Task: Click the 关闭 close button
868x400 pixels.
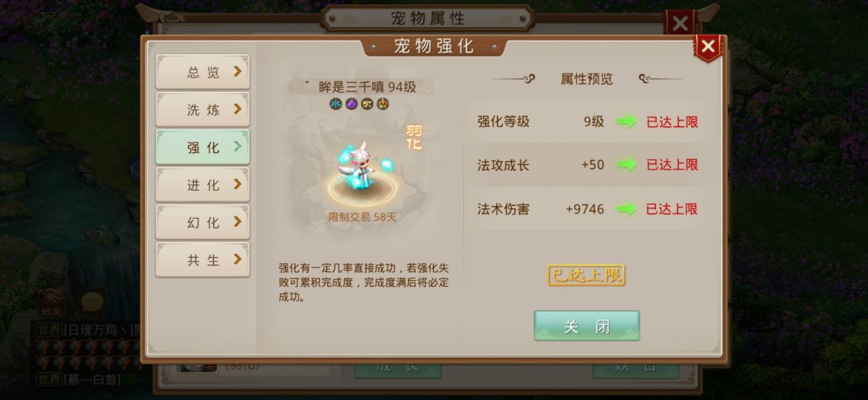Action: pyautogui.click(x=586, y=326)
